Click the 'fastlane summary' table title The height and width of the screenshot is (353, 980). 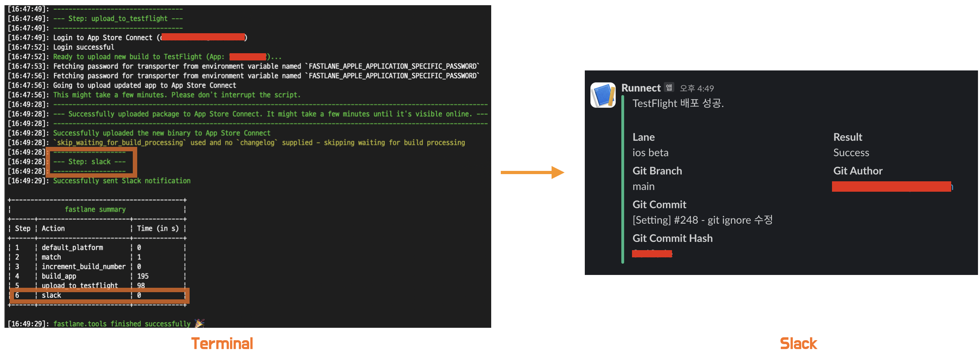tap(95, 209)
